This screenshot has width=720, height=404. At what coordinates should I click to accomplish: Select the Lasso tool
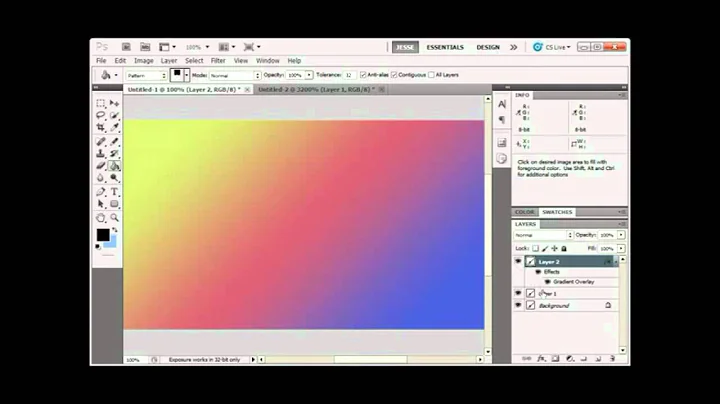[101, 115]
